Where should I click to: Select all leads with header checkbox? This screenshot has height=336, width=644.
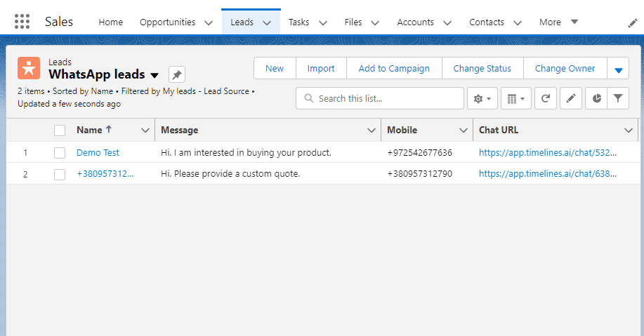tap(60, 130)
